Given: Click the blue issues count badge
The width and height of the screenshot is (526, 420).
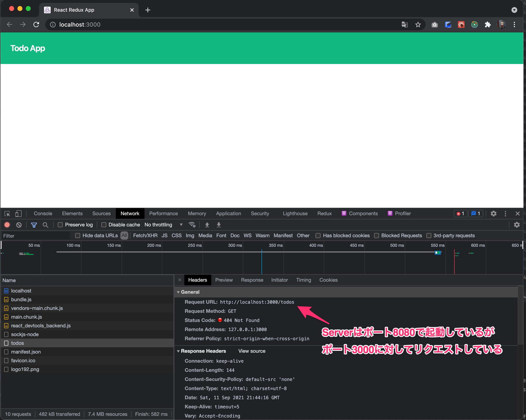Looking at the screenshot, I should pos(476,214).
